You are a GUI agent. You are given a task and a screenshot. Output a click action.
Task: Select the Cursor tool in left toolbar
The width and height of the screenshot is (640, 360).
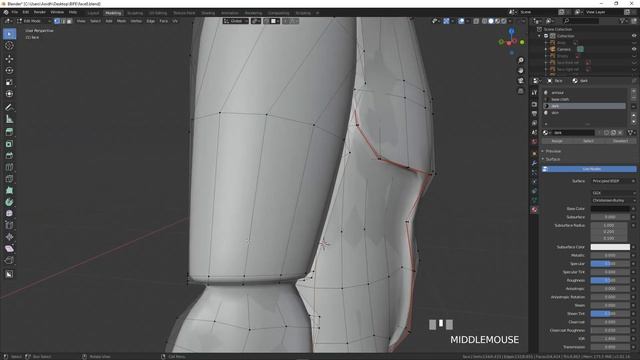tap(9, 45)
